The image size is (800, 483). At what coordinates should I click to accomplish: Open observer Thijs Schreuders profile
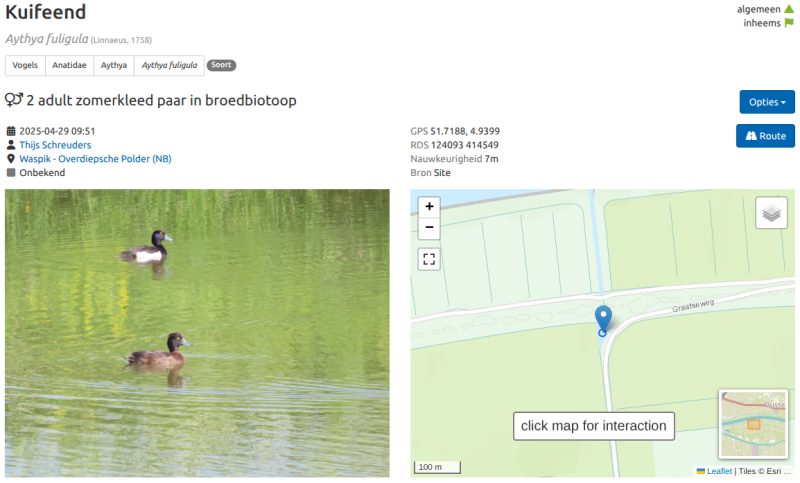click(x=56, y=145)
